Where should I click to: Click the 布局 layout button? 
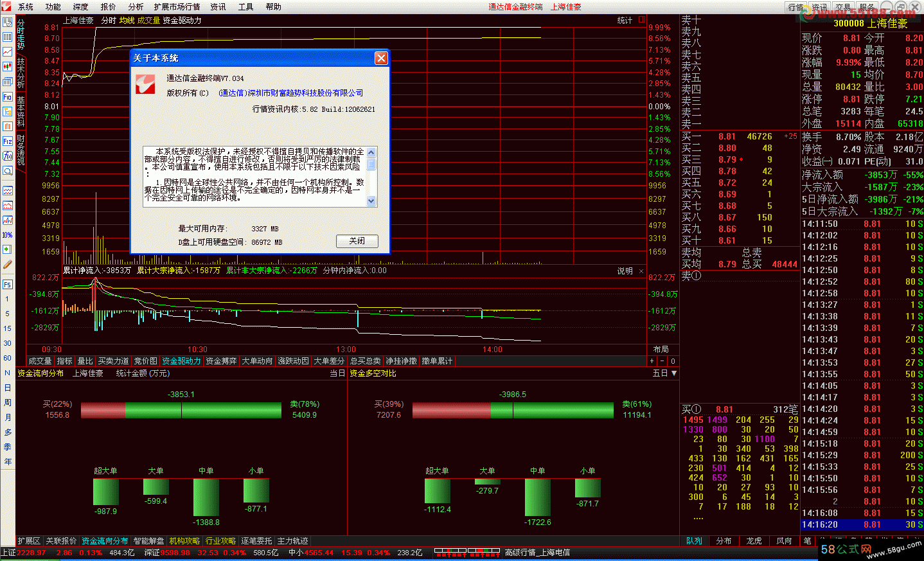[x=661, y=350]
